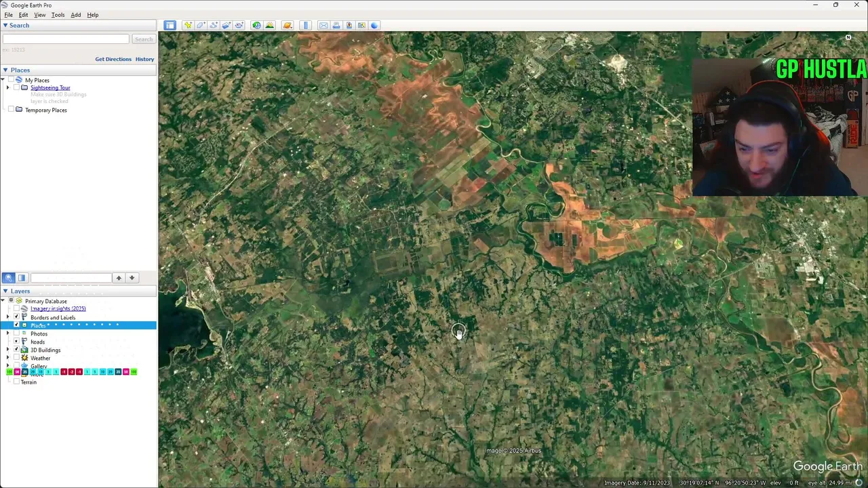Click the Print toolbar icon
868x488 pixels.
(x=336, y=25)
